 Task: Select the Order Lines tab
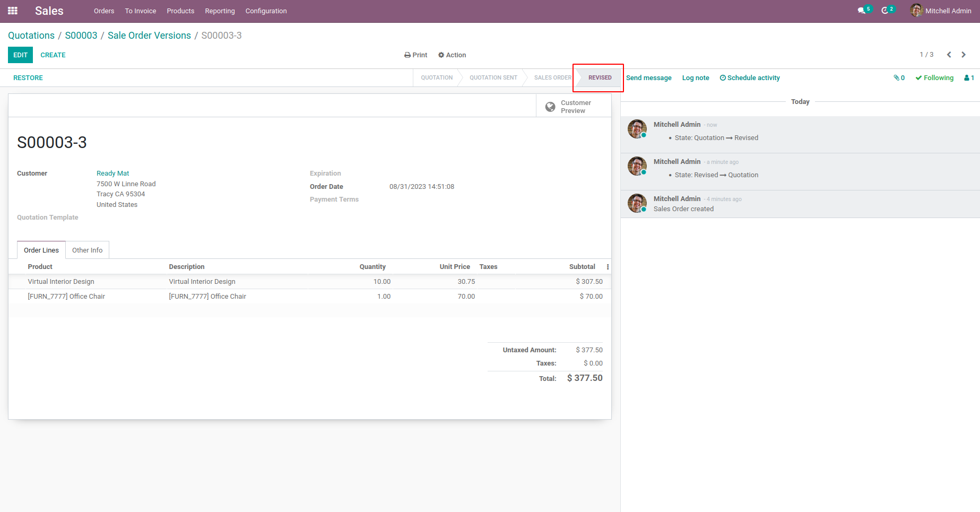coord(41,250)
